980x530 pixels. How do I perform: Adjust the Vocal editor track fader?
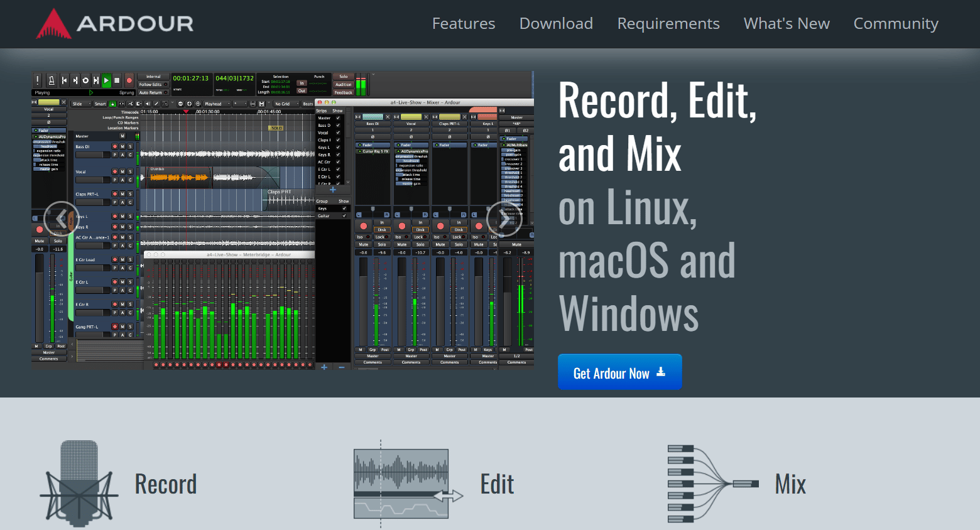tap(93, 180)
